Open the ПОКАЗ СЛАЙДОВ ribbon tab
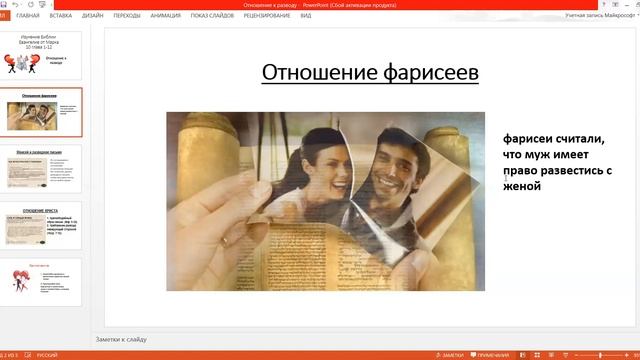Image resolution: width=640 pixels, height=360 pixels. [212, 16]
